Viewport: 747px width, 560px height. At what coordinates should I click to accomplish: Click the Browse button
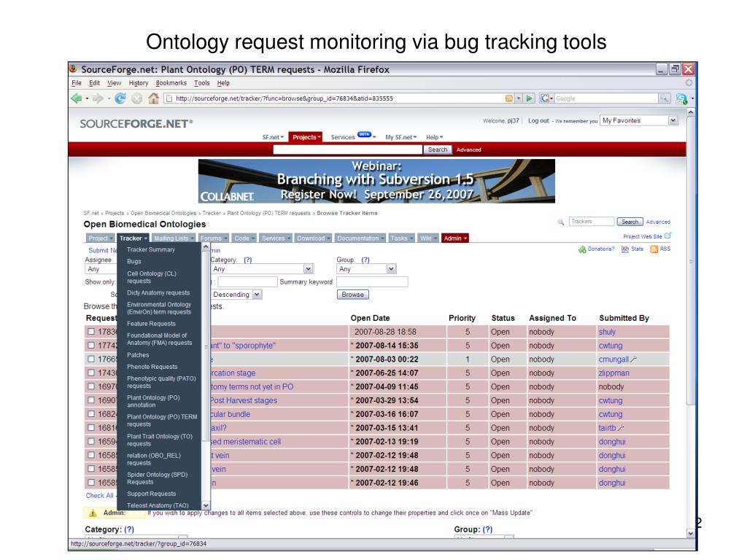point(352,295)
